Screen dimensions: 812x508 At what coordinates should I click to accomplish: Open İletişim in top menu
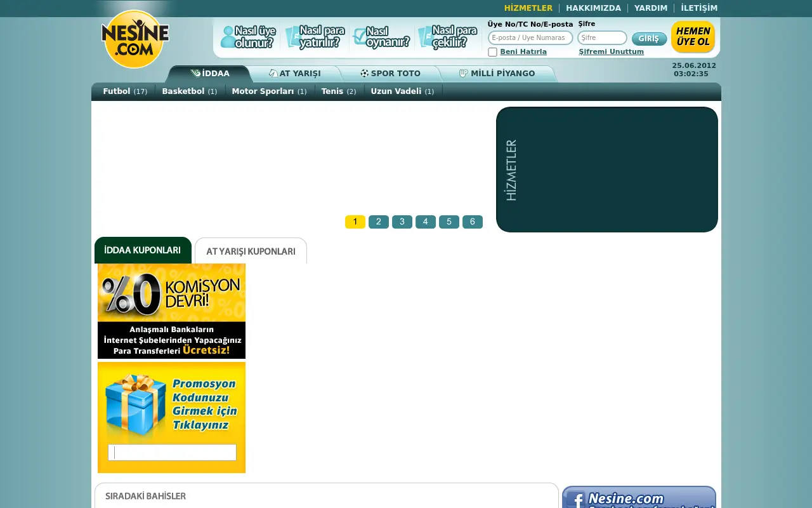coord(699,8)
